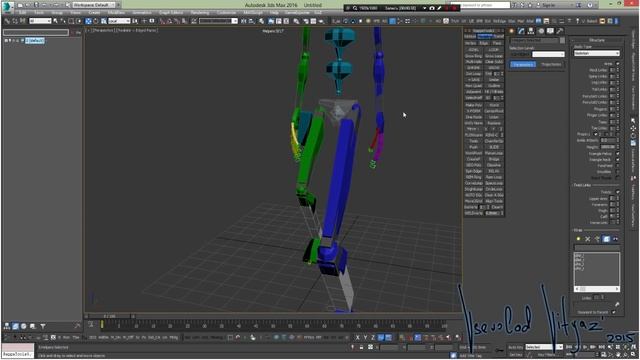The width and height of the screenshot is (640, 360).
Task: Open the Edit menu
Action: pyautogui.click(x=22, y=13)
